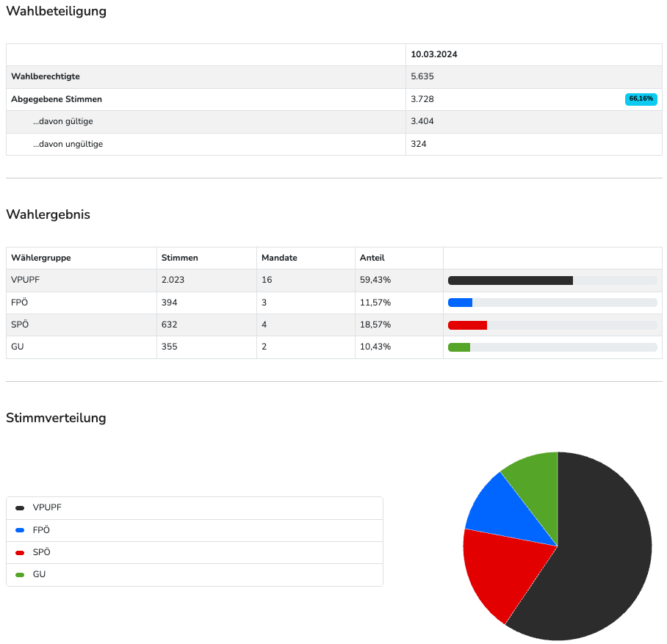Select the Wahlberechtigte row label

tap(46, 76)
